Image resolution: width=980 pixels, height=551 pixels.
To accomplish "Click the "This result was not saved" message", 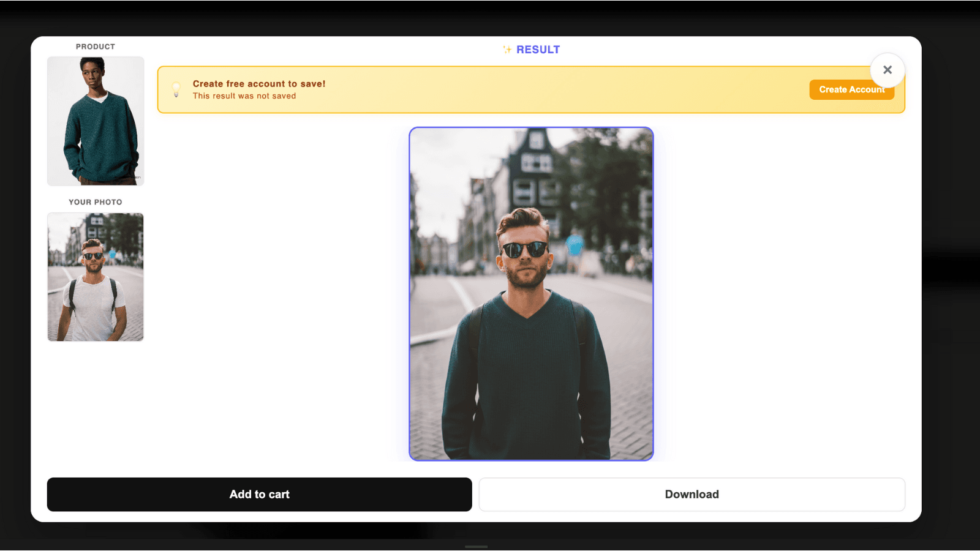I will coord(244,96).
